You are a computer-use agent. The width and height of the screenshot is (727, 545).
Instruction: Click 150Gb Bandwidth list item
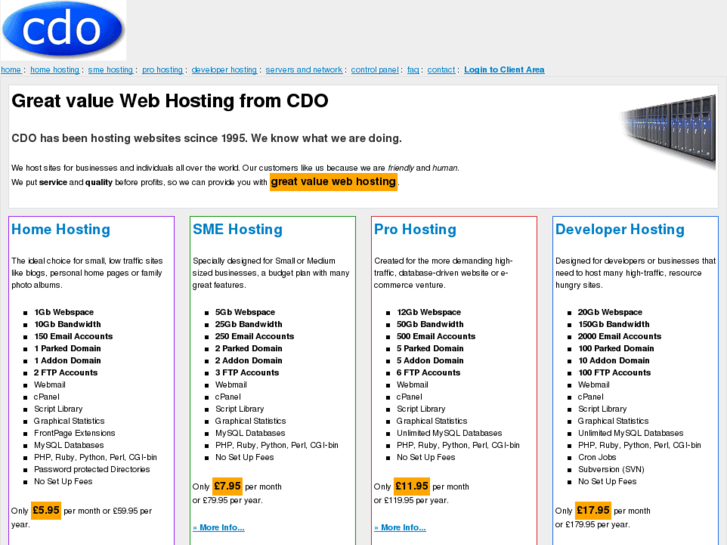click(x=613, y=324)
